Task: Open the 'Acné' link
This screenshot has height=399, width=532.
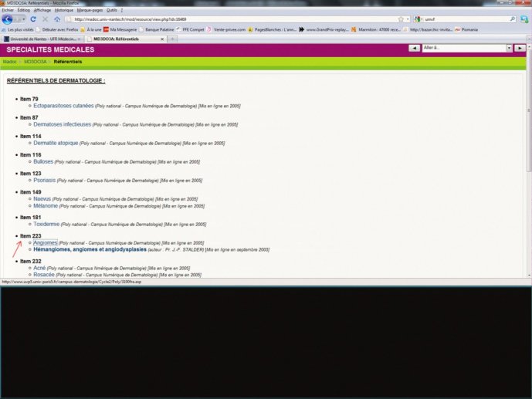Action: (39, 268)
